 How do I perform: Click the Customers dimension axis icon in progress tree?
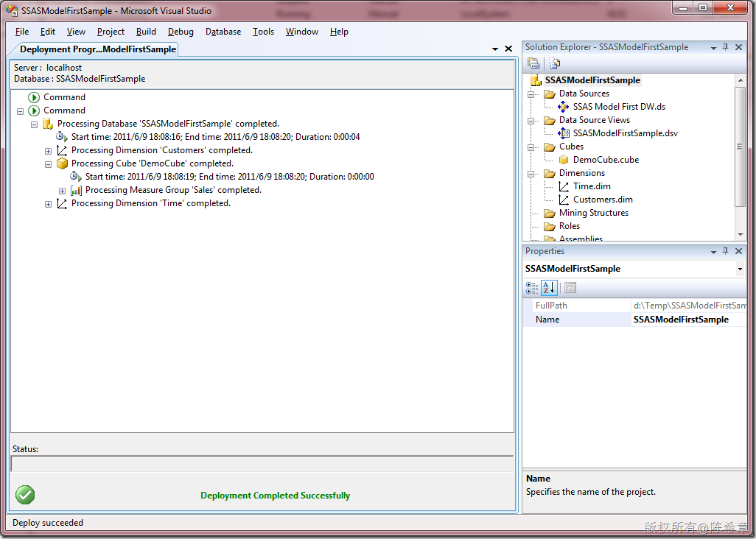[62, 150]
